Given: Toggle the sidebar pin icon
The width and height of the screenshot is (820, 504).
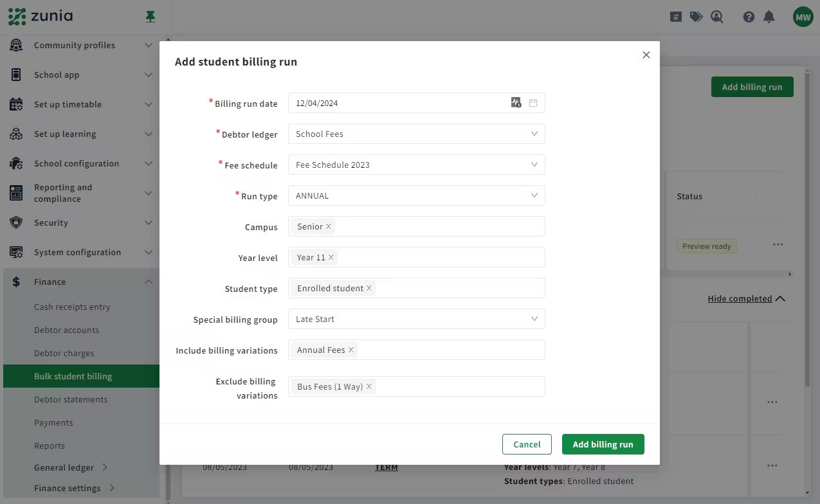Looking at the screenshot, I should (x=150, y=17).
